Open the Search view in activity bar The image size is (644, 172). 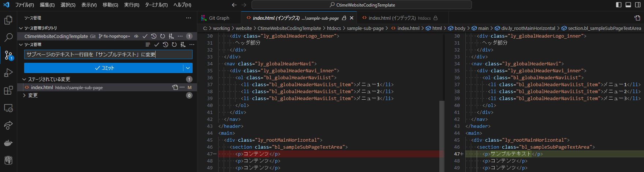pos(8,37)
